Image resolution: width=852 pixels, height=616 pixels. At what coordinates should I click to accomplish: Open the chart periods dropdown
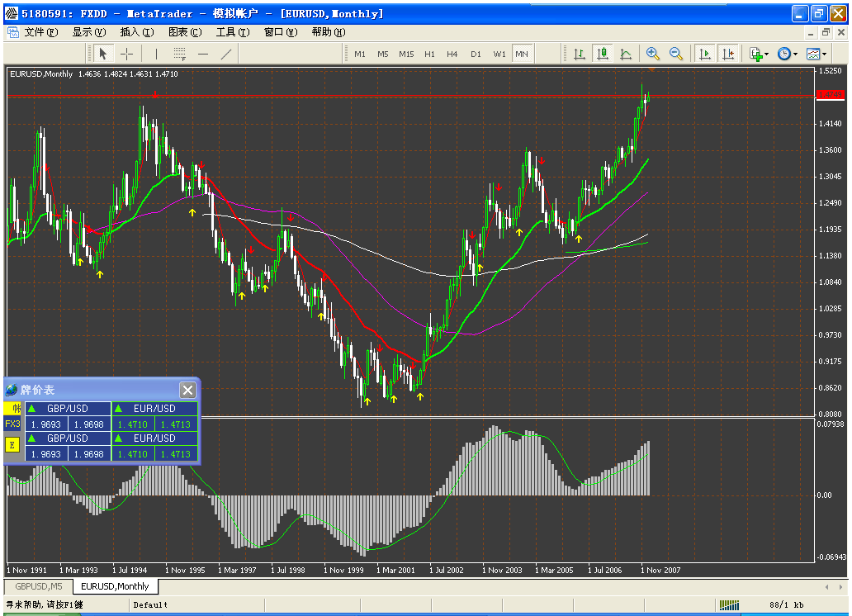(797, 54)
